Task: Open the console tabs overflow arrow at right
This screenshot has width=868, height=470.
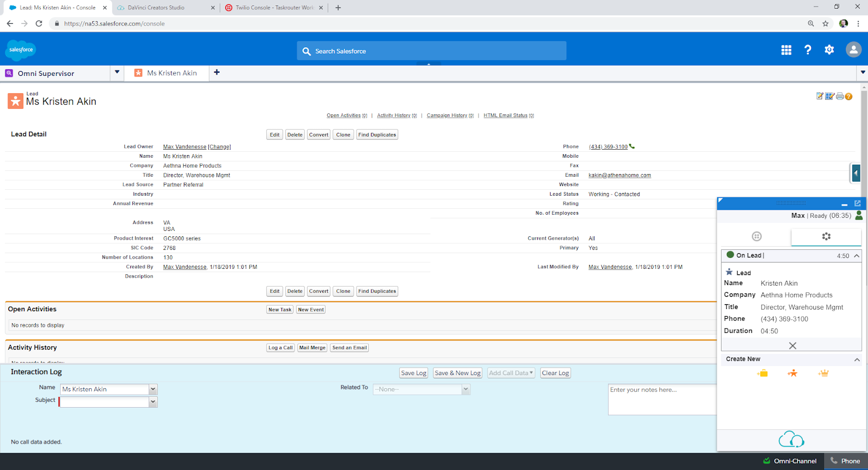Action: click(x=863, y=73)
